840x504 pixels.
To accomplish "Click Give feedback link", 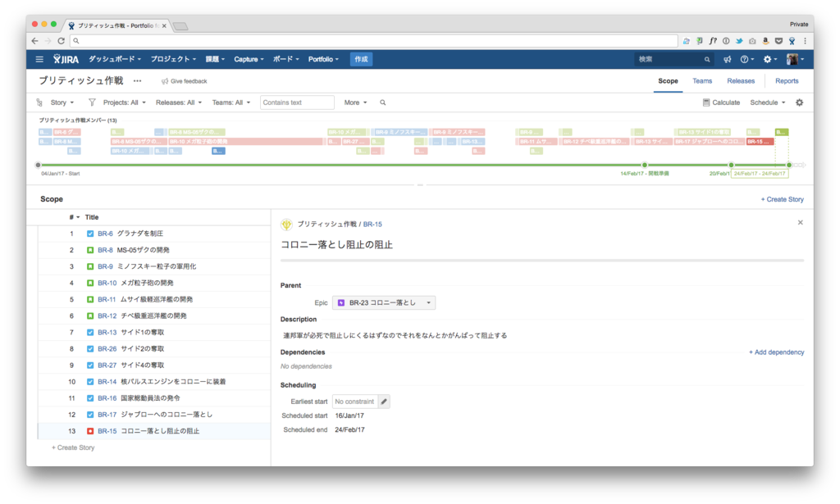I will [x=185, y=81].
